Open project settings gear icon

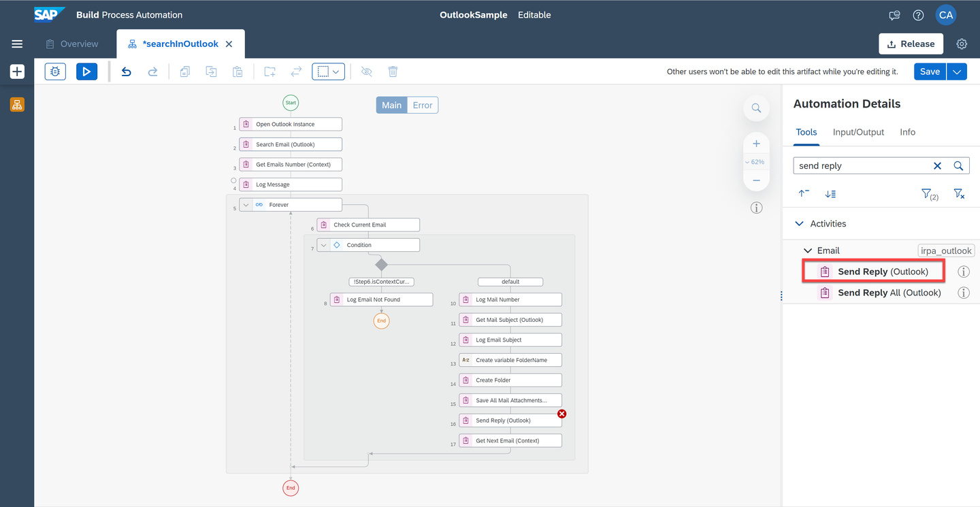point(962,44)
